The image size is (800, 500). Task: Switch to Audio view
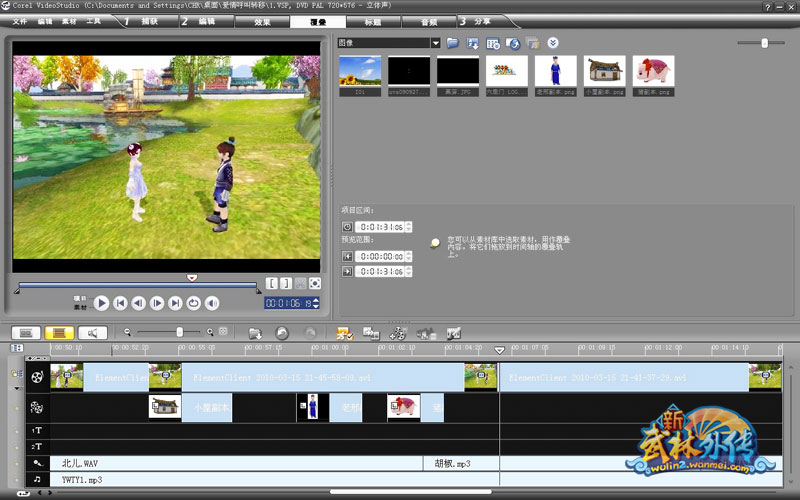(92, 333)
